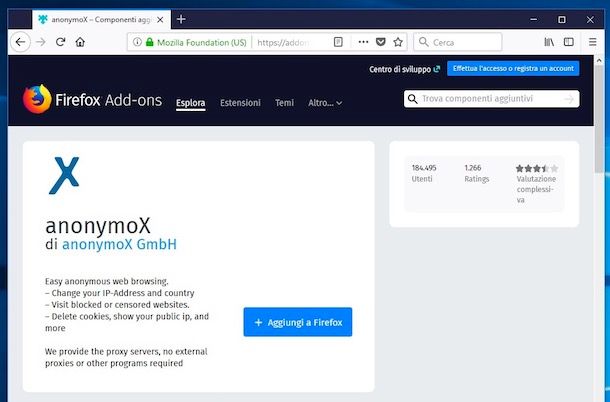Viewport: 610px width, 402px height.
Task: Click the star rating display
Action: (x=536, y=169)
